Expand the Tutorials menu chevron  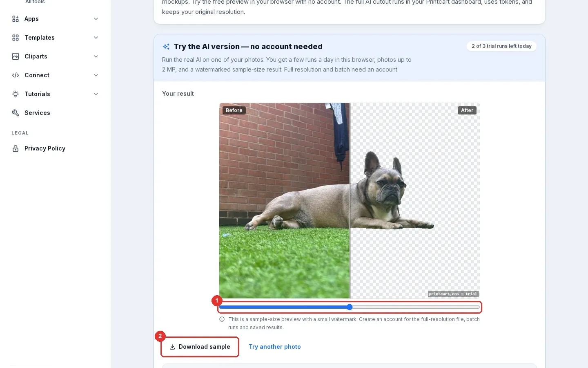pyautogui.click(x=96, y=94)
